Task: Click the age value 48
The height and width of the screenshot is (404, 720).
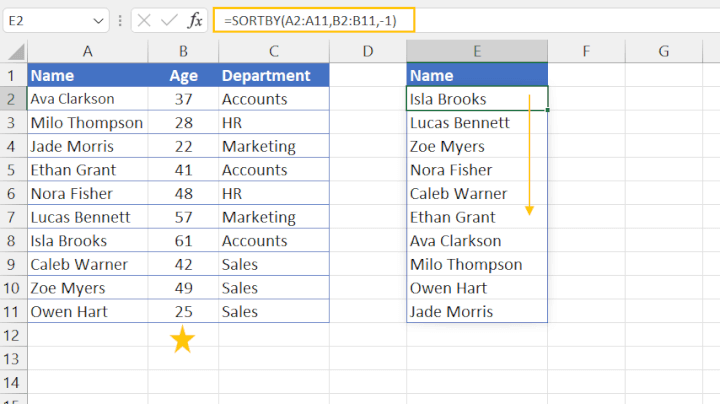Action: [183, 193]
